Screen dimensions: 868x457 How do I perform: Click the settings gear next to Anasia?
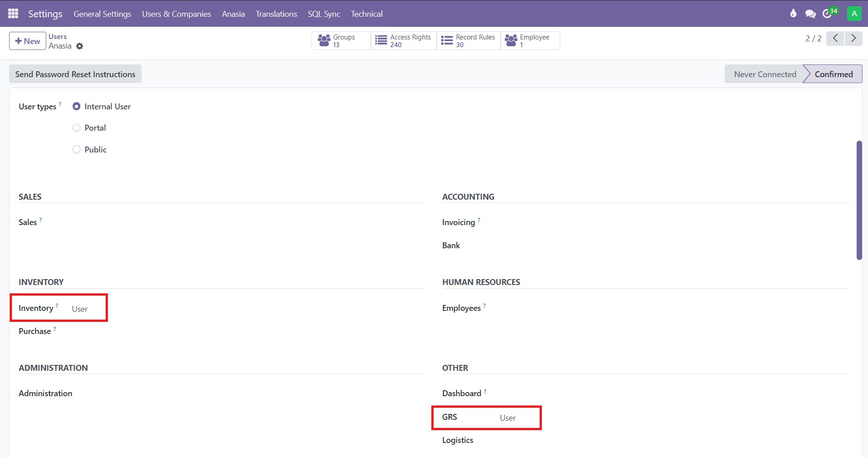click(80, 46)
